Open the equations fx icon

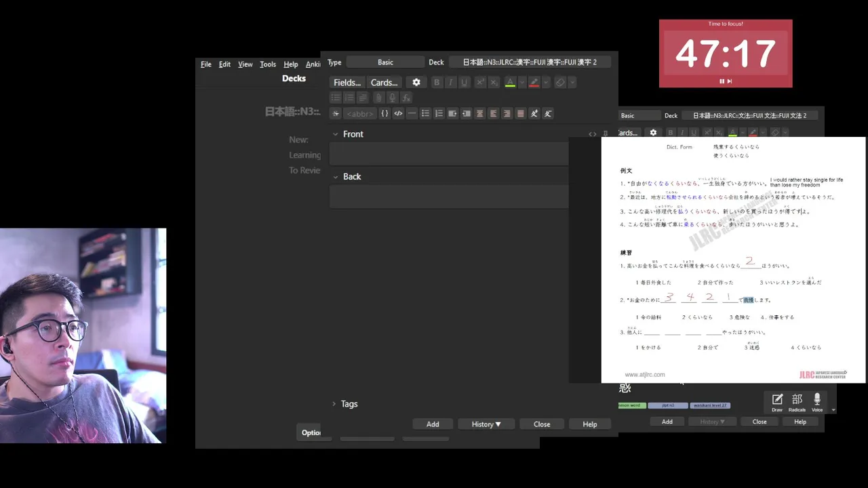(x=406, y=98)
